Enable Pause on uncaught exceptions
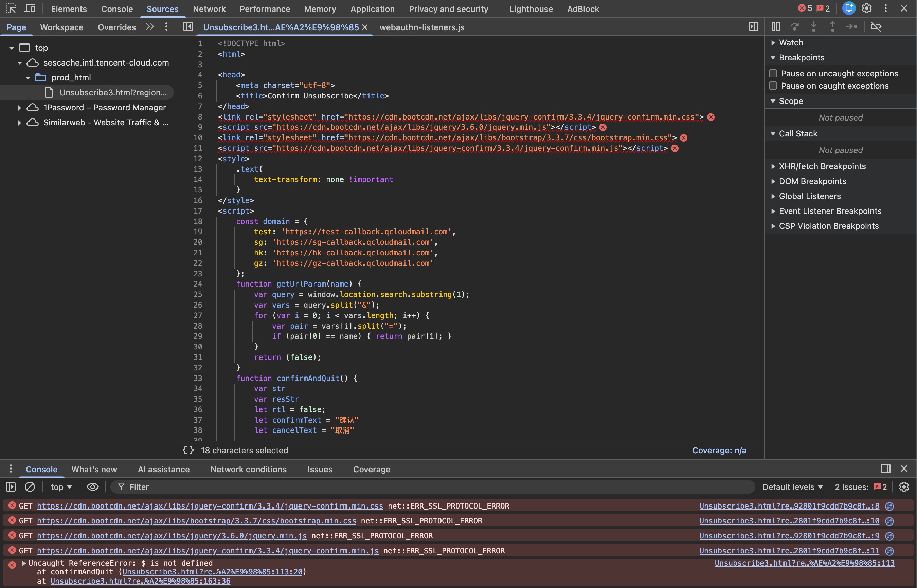 (x=773, y=73)
